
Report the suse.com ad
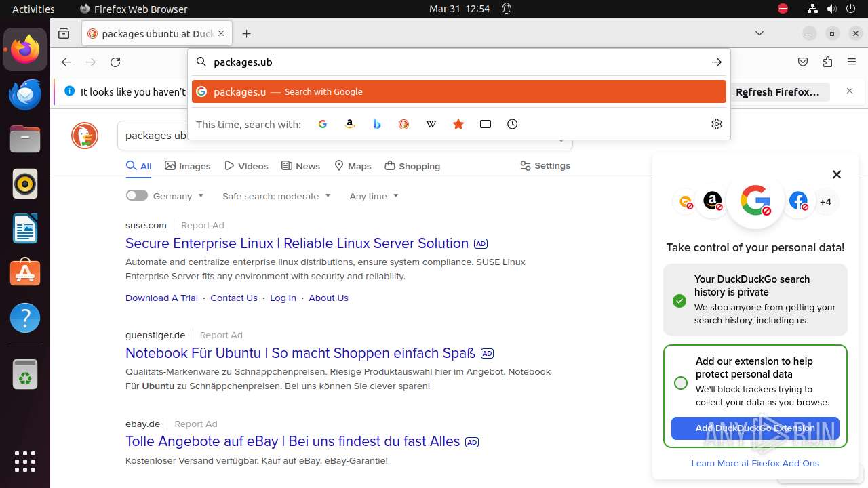click(202, 225)
